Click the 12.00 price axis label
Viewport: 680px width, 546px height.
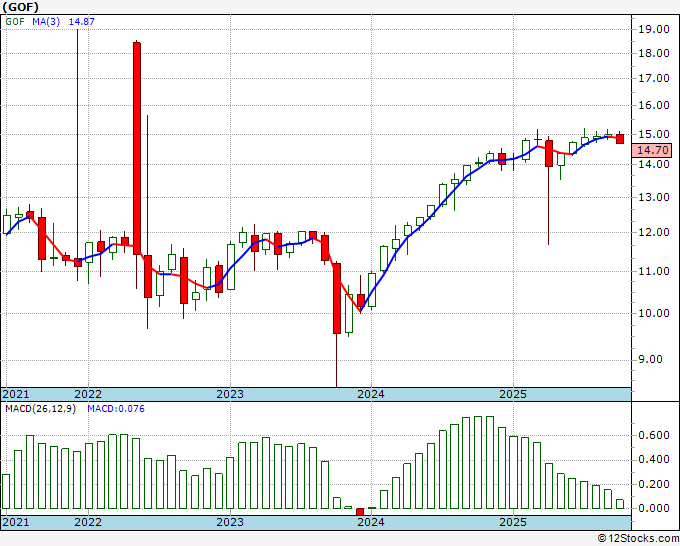point(654,232)
